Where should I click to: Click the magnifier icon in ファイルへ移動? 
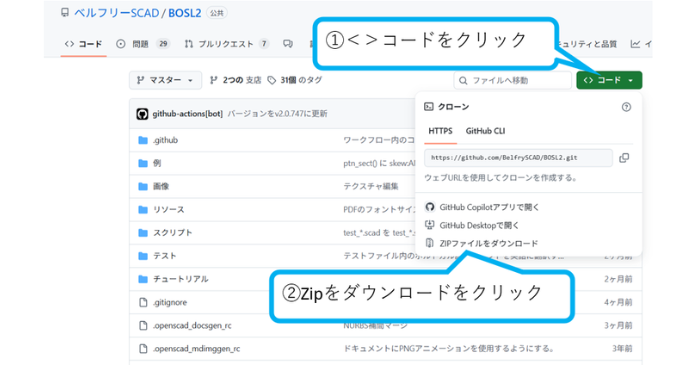(463, 81)
